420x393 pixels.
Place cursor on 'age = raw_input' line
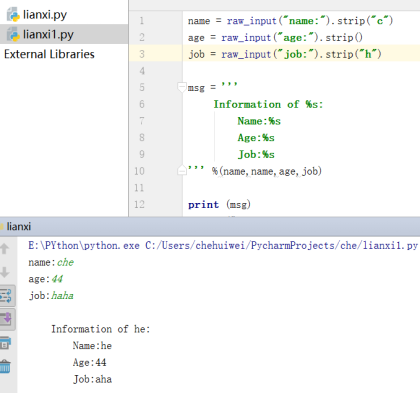click(275, 37)
